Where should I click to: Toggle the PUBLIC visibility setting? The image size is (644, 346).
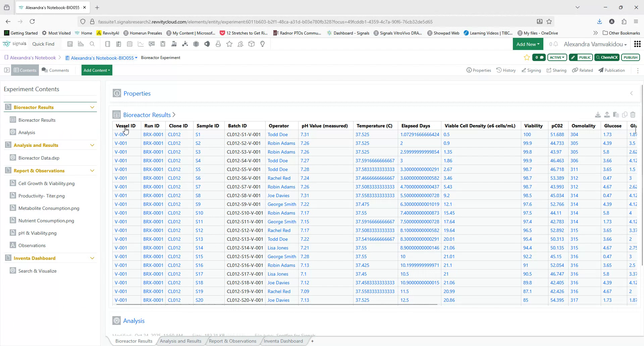coord(585,57)
